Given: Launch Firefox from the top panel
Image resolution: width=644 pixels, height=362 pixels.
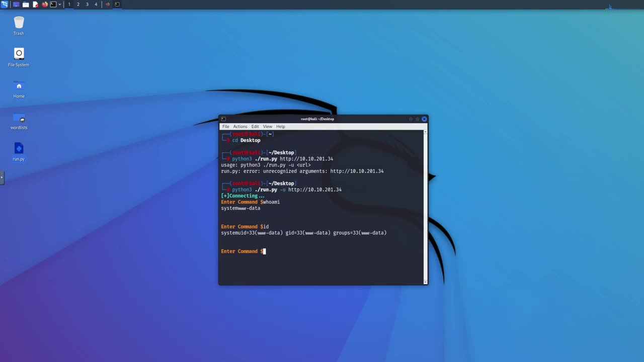Looking at the screenshot, I should (45, 5).
